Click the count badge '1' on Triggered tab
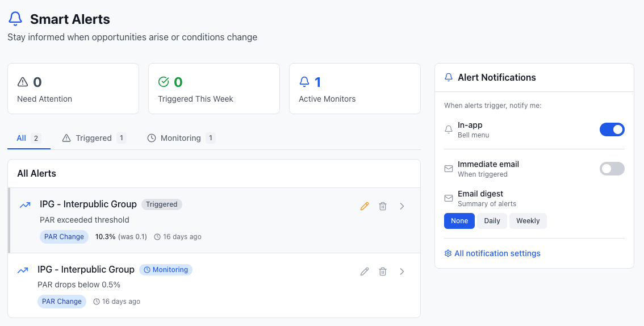 [x=121, y=139]
